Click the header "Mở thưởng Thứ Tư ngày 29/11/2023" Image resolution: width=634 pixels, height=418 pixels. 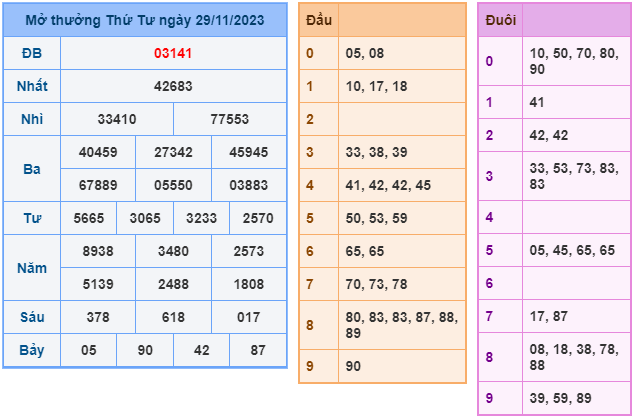pyautogui.click(x=145, y=20)
